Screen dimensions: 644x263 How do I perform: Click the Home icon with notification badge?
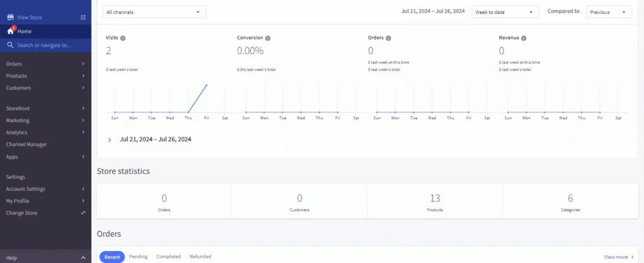coord(10,31)
